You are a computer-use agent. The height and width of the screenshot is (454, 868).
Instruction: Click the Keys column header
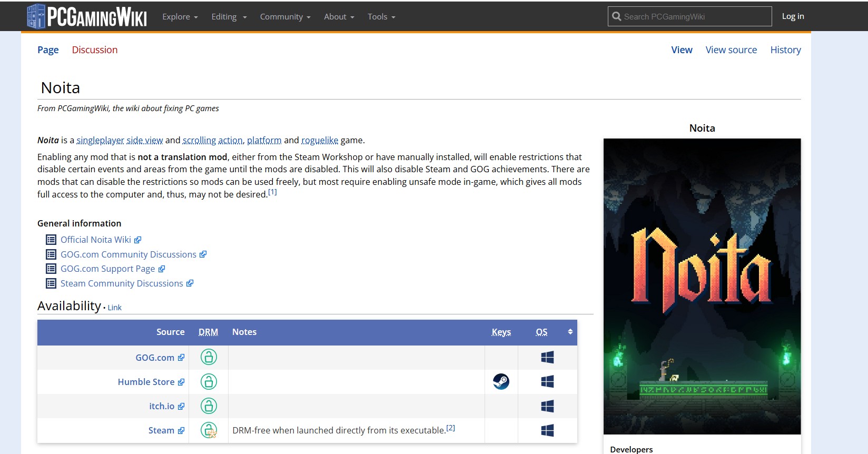pos(501,332)
